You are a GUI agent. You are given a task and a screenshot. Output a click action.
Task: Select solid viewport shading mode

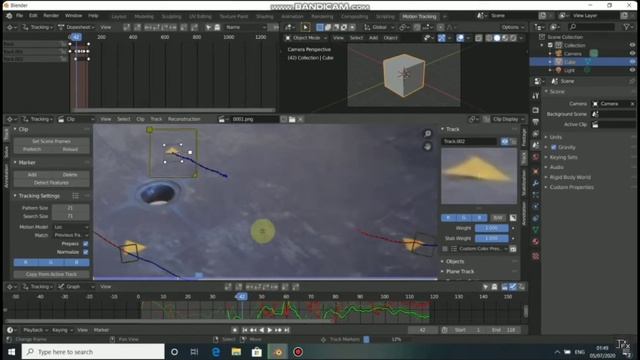[x=497, y=38]
